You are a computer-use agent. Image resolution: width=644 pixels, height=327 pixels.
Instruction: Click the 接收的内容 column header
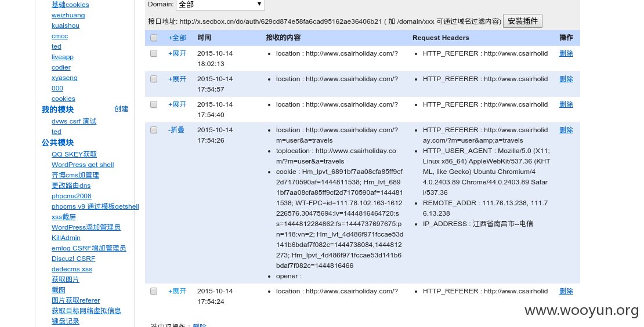283,38
